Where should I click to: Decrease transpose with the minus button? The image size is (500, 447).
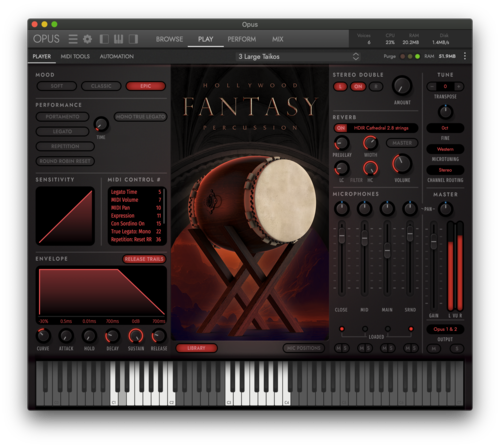(432, 87)
